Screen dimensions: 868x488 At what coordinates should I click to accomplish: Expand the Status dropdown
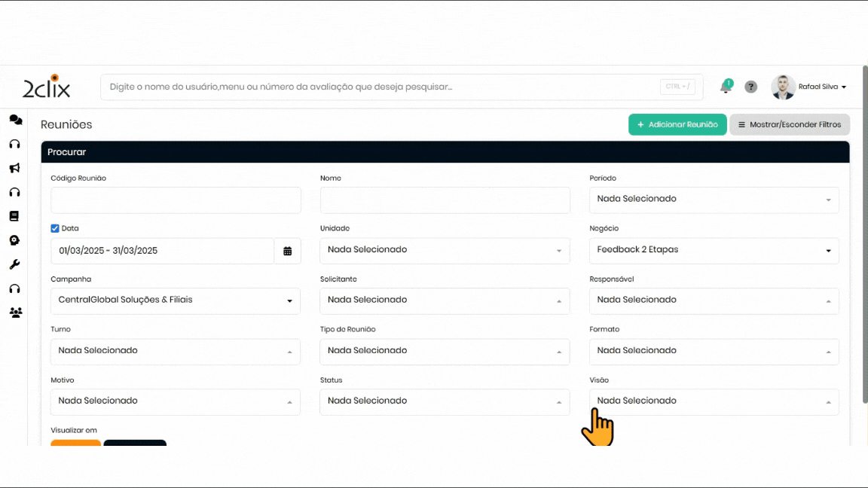coord(445,401)
